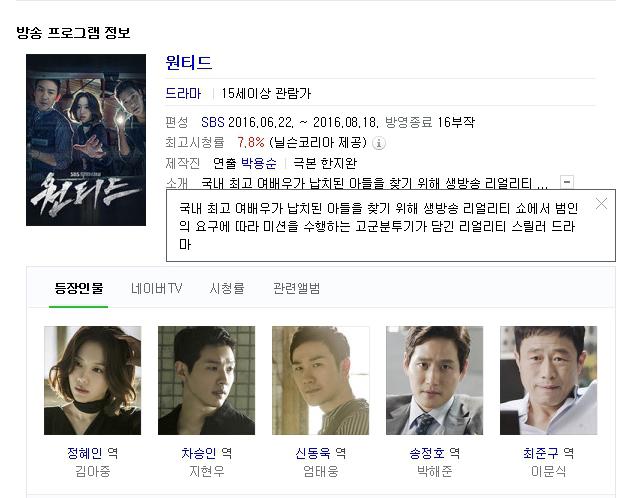Open director 박용순 link
The height and width of the screenshot is (498, 635).
(259, 164)
